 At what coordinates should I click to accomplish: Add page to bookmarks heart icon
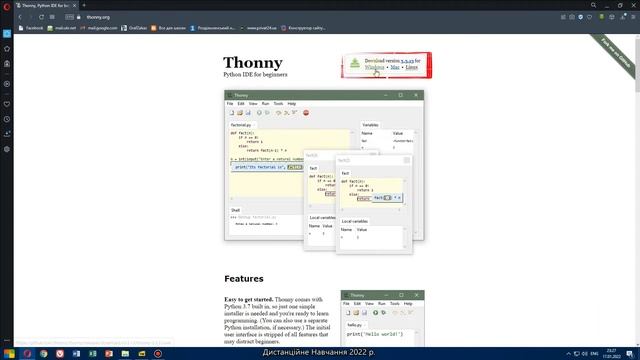[589, 17]
